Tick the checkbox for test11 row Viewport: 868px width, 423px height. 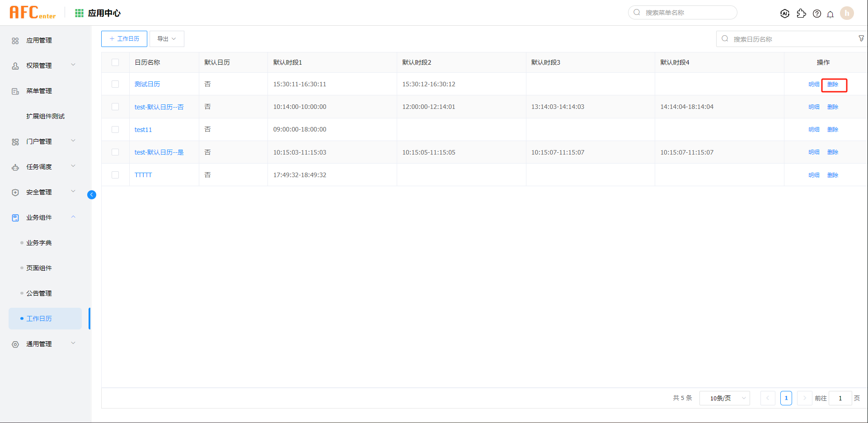point(115,130)
